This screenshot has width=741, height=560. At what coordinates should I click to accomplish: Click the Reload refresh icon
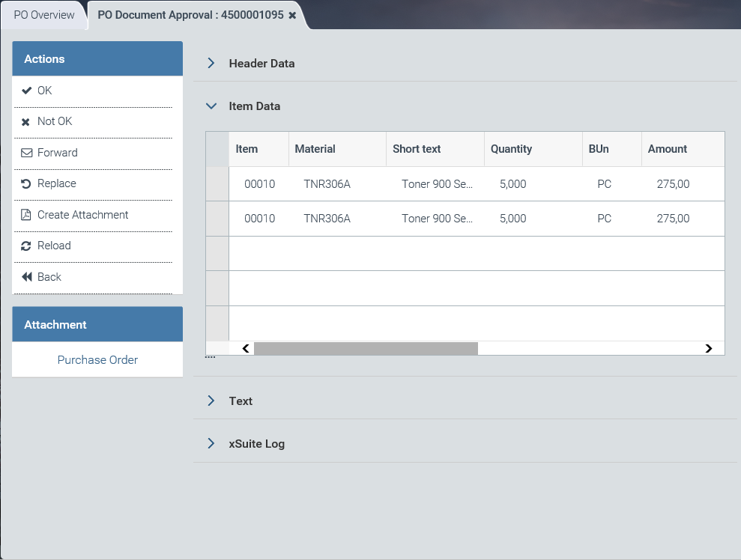[26, 246]
